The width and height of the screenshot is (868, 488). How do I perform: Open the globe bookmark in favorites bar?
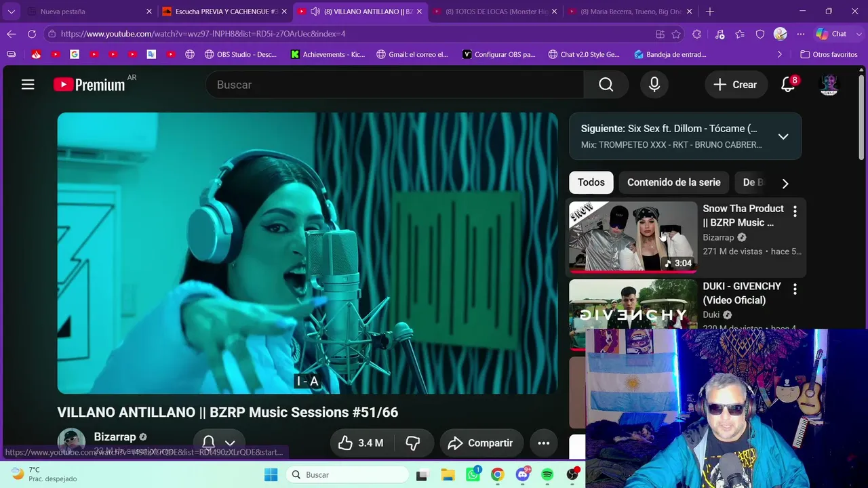190,54
